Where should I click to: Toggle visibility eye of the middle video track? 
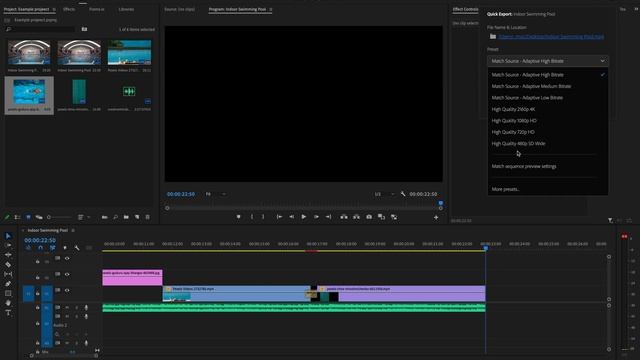[x=67, y=274]
